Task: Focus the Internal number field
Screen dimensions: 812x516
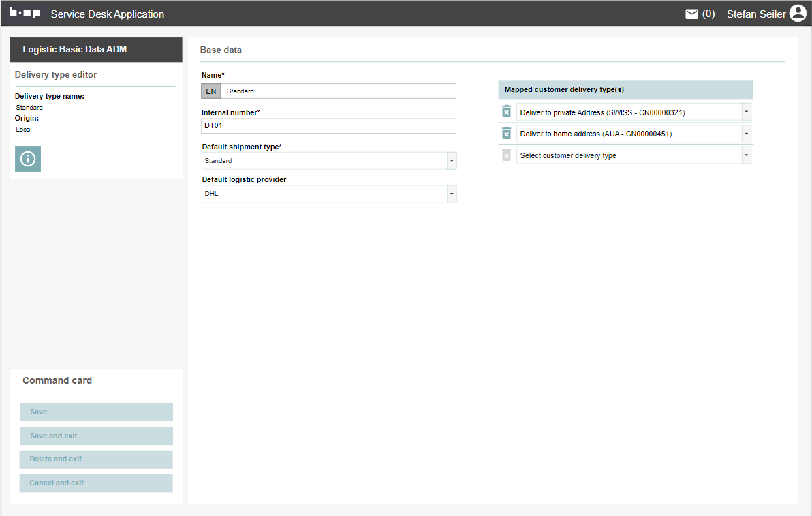Action: (328, 126)
